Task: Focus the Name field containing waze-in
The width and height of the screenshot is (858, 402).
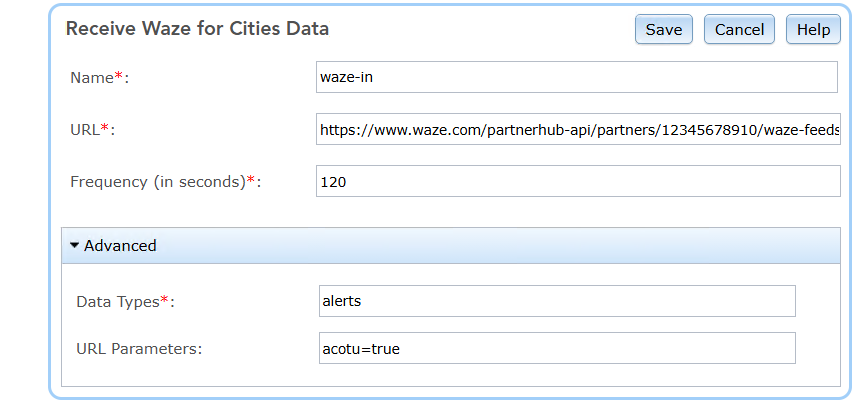Action: pos(576,77)
